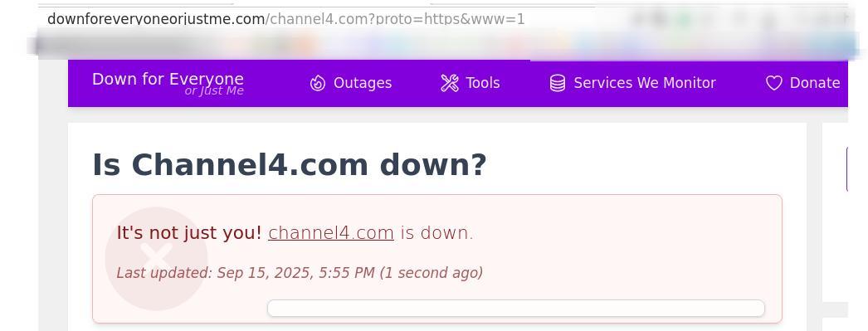Image resolution: width=868 pixels, height=331 pixels.
Task: Click the heart icon beside Donate
Action: [774, 83]
